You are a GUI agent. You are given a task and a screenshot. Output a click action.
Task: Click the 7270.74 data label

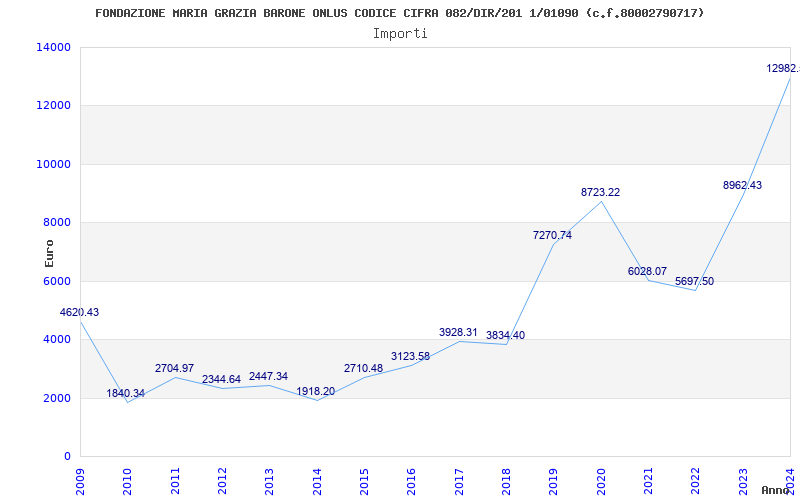point(552,235)
